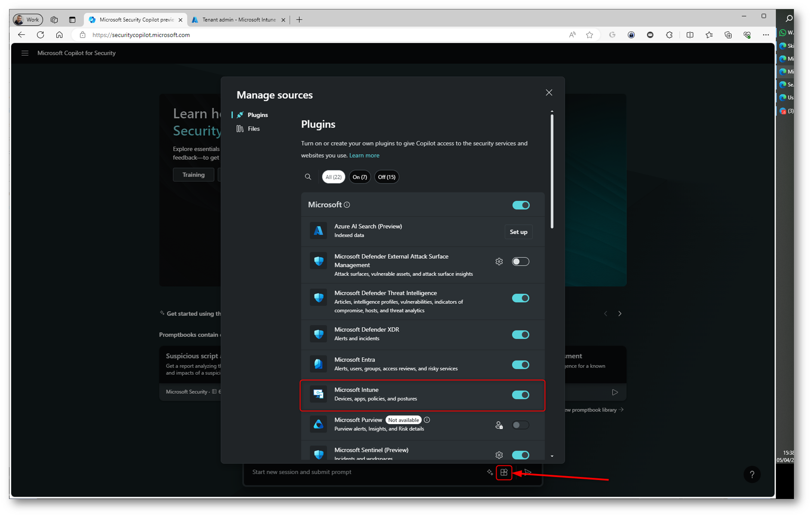
Task: Open the Learn more link
Action: (x=364, y=155)
